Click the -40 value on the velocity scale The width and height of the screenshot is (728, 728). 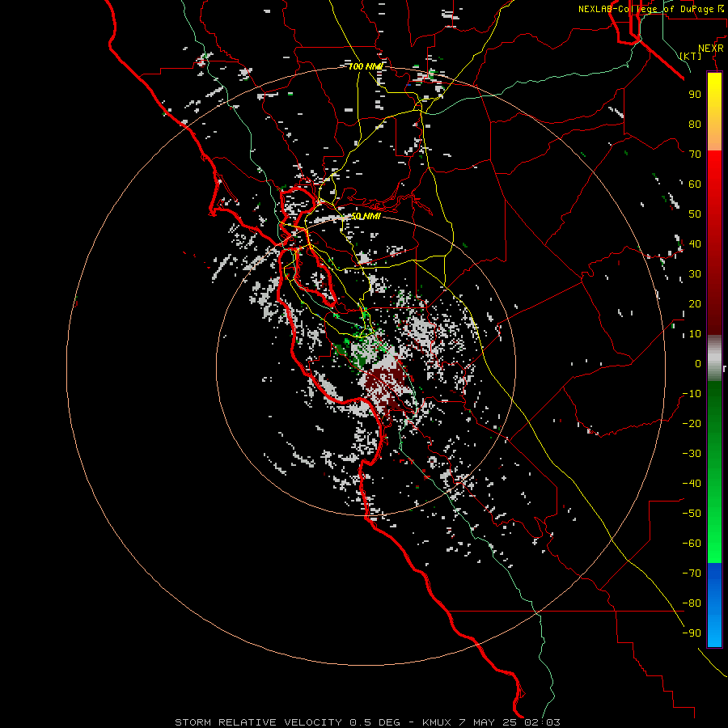(x=692, y=484)
